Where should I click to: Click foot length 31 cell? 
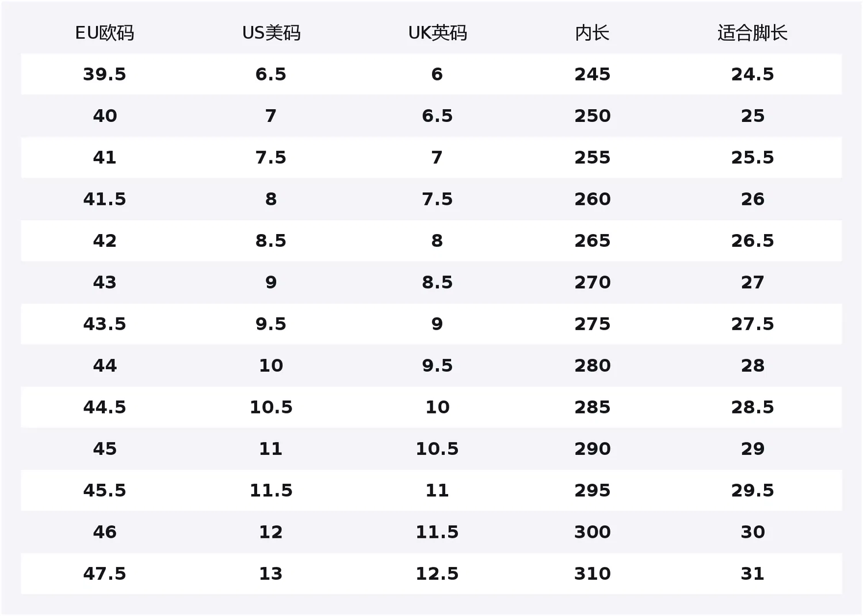click(x=753, y=573)
